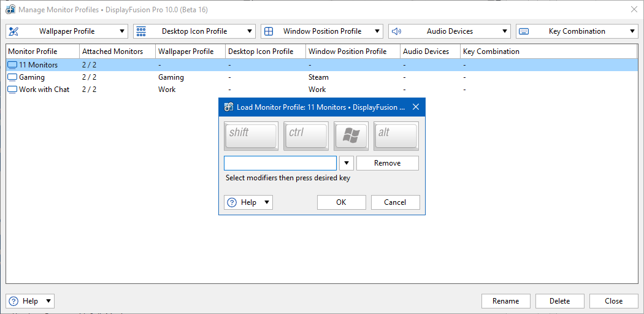Open key list dropdown beside the key field

pos(347,163)
